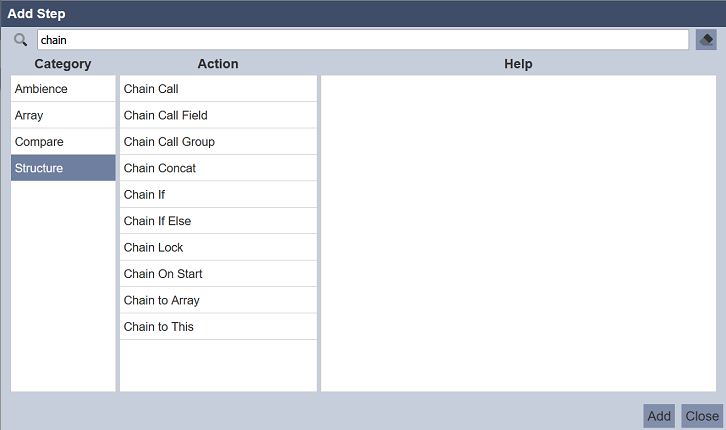Select the Chain to This action
The height and width of the screenshot is (430, 726).
point(218,327)
